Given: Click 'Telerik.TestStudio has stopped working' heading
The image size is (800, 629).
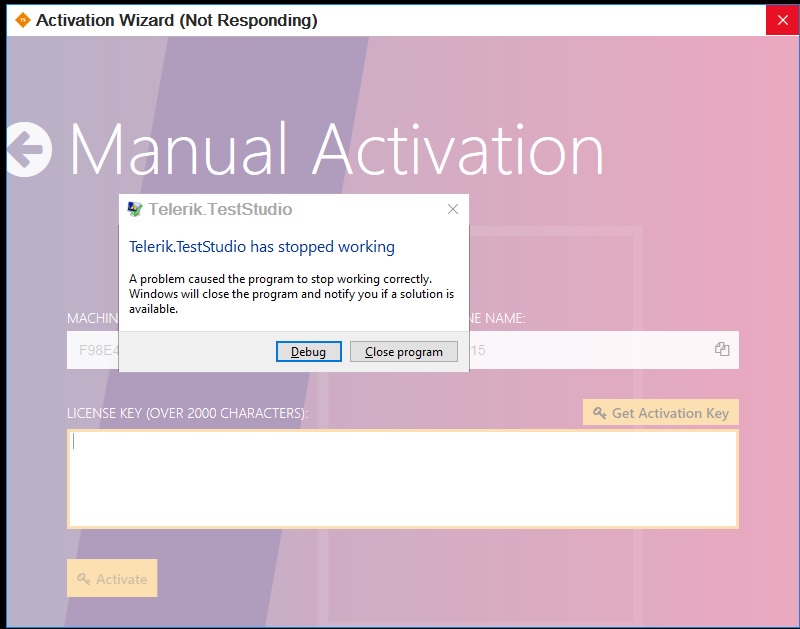Looking at the screenshot, I should point(262,247).
